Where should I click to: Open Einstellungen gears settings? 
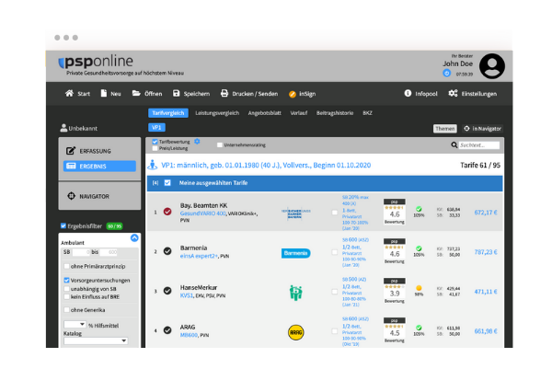pyautogui.click(x=453, y=93)
